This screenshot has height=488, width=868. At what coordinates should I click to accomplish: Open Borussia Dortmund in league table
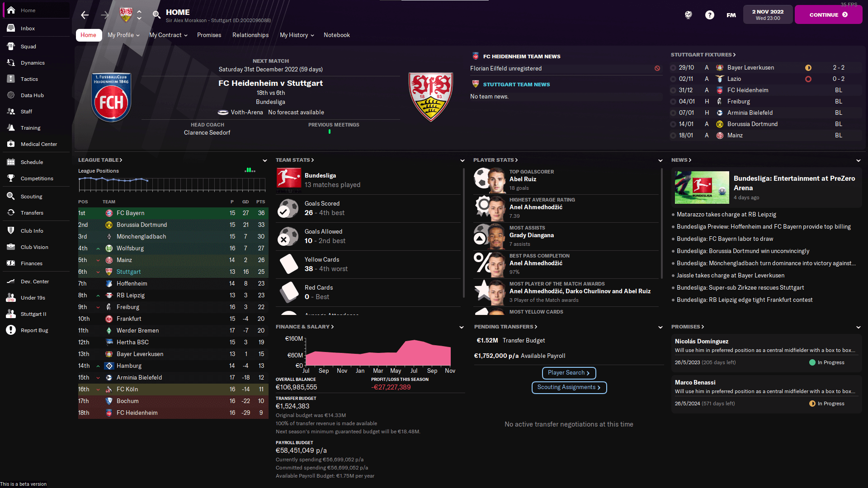[x=173, y=225]
